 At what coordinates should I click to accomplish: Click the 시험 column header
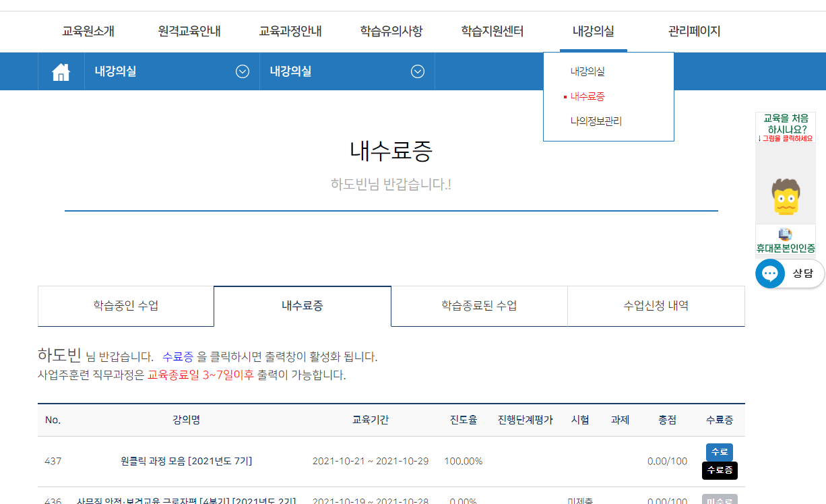[x=580, y=420]
